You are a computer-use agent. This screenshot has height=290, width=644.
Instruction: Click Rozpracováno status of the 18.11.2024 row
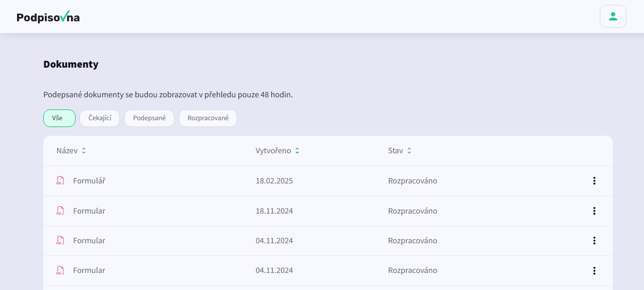coord(413,211)
